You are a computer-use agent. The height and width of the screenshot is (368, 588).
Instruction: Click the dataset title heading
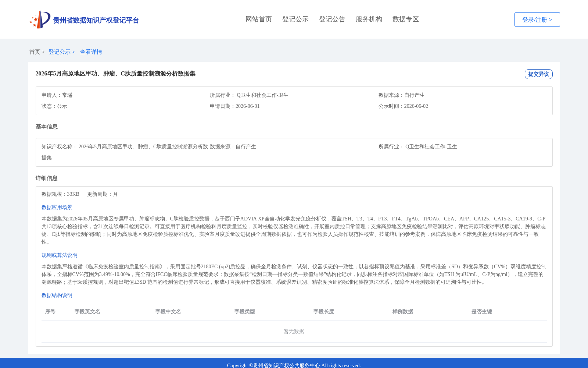pos(115,74)
